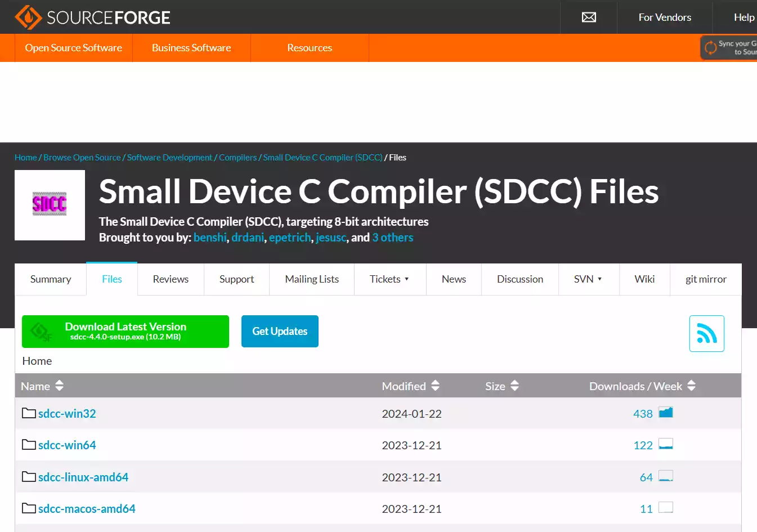Click Download Latest Version button
Viewport: 757px width, 532px height.
coord(126,332)
